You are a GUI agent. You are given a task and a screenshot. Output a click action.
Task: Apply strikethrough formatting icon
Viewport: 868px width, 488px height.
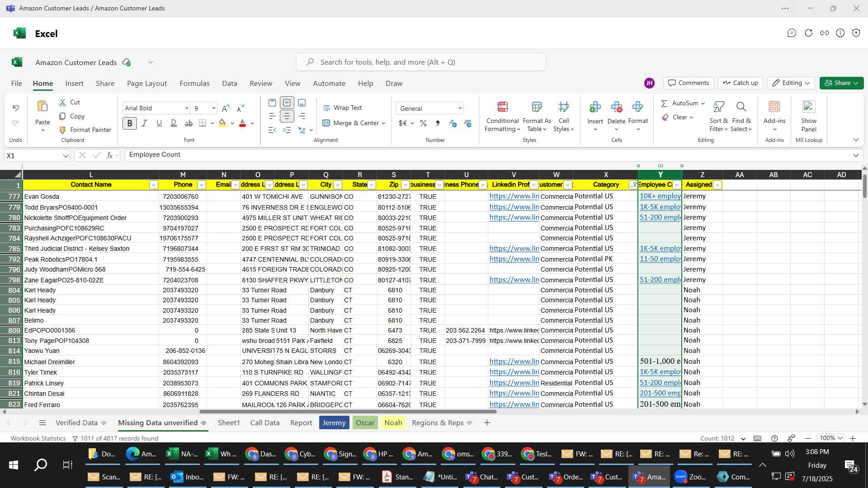click(189, 123)
